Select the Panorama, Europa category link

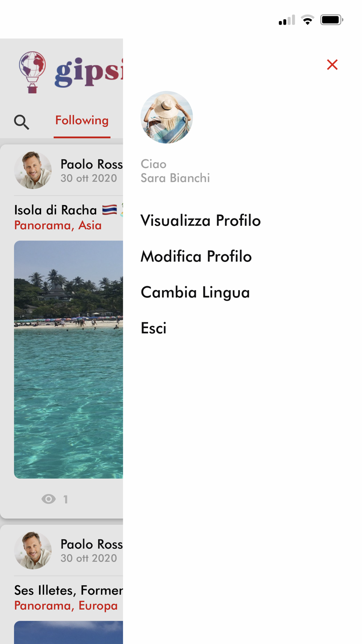[x=66, y=606]
